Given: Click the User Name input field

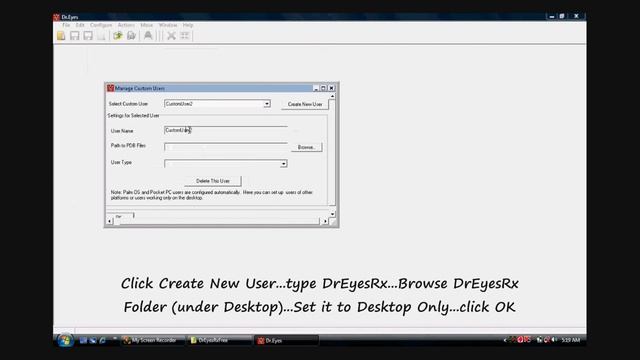Looking at the screenshot, I should pyautogui.click(x=226, y=130).
